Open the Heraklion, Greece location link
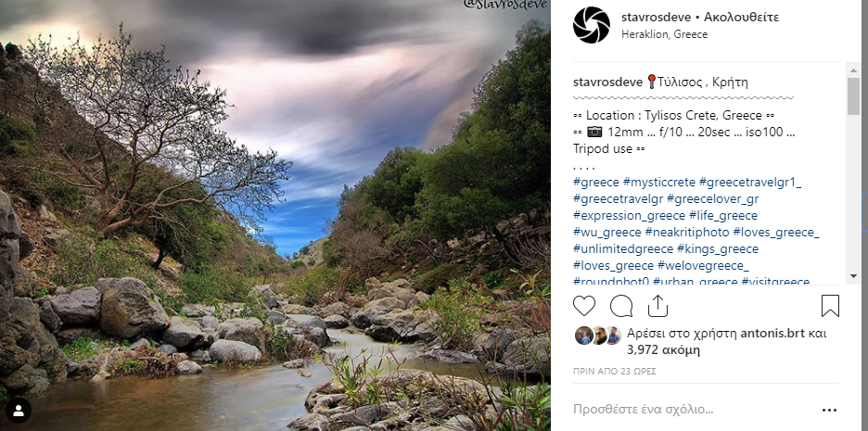Image resolution: width=868 pixels, height=431 pixels. pyautogui.click(x=664, y=34)
